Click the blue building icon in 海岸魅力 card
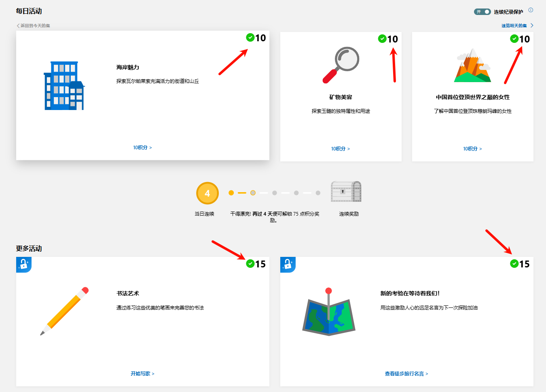This screenshot has height=392, width=546. [x=64, y=86]
